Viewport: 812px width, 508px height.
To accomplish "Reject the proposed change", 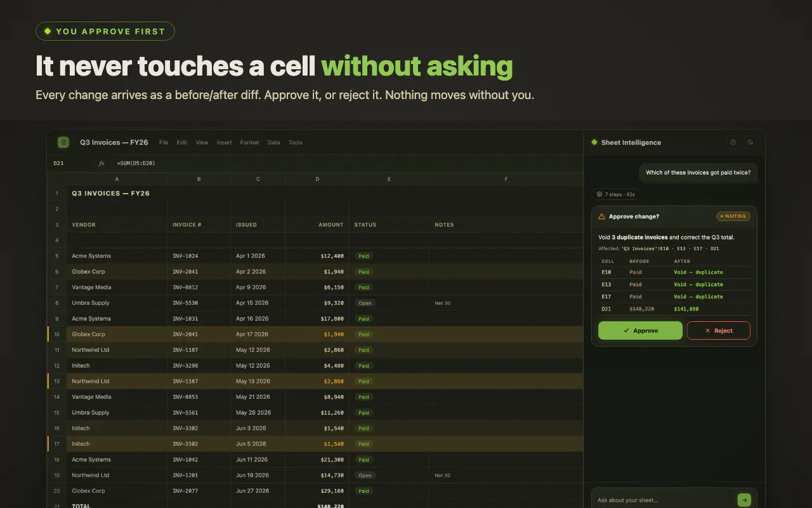I will [x=719, y=331].
